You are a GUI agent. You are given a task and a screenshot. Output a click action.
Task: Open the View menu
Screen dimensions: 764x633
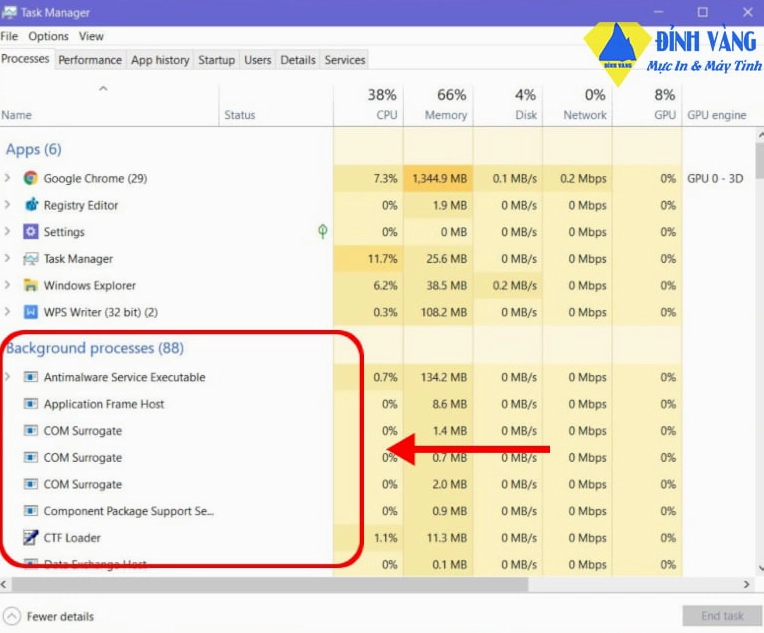click(91, 36)
